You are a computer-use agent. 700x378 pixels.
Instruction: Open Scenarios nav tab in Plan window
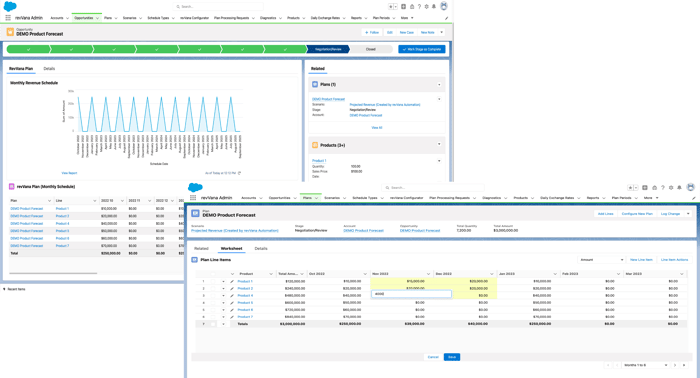pos(332,198)
